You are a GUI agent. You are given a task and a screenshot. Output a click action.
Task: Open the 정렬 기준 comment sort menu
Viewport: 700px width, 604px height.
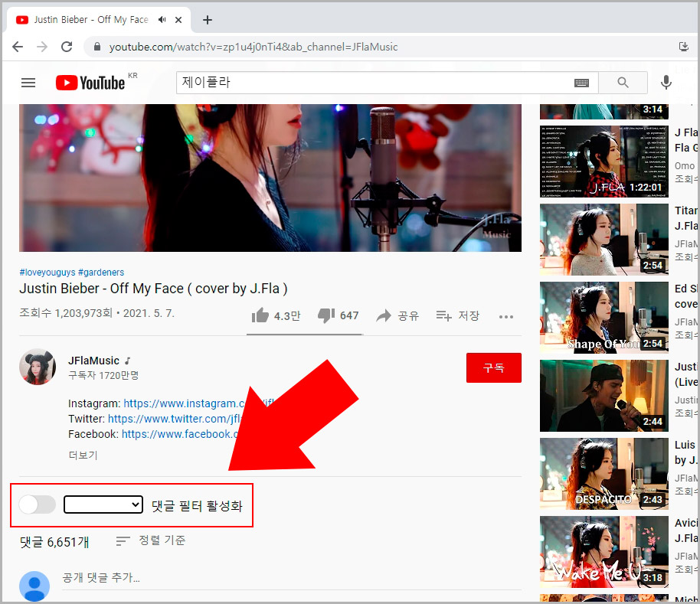(x=150, y=540)
